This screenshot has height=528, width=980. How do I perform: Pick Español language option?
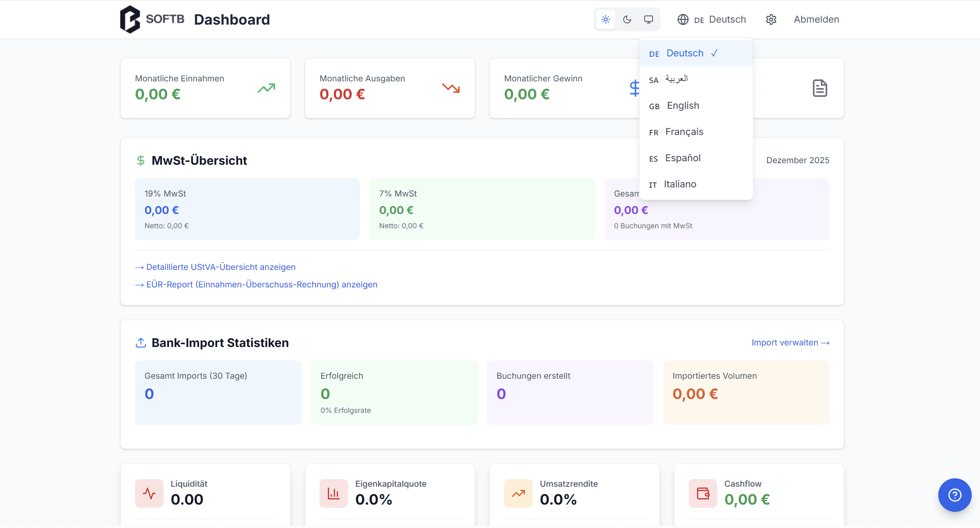pyautogui.click(x=683, y=158)
